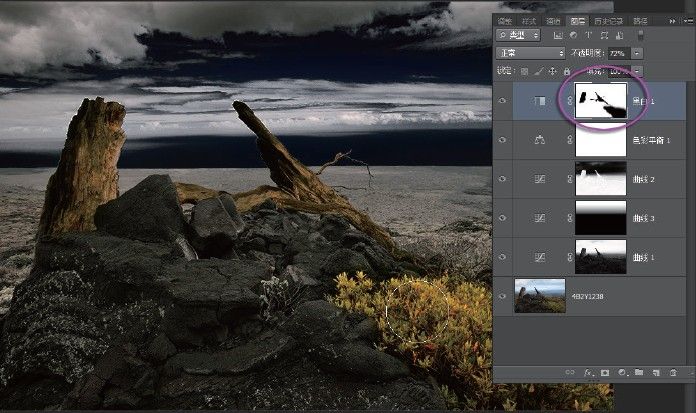Add a layer mask using the mask icon

click(605, 373)
